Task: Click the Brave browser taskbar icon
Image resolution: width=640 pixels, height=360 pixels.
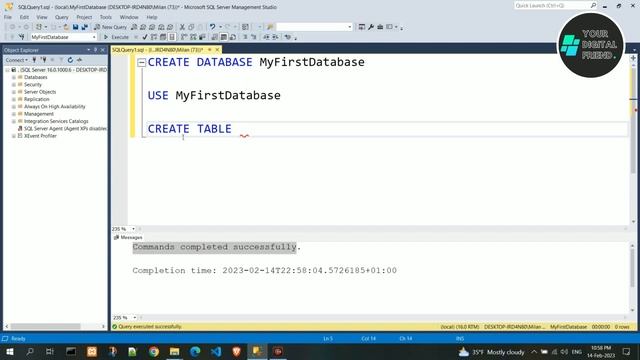Action: tap(236, 352)
